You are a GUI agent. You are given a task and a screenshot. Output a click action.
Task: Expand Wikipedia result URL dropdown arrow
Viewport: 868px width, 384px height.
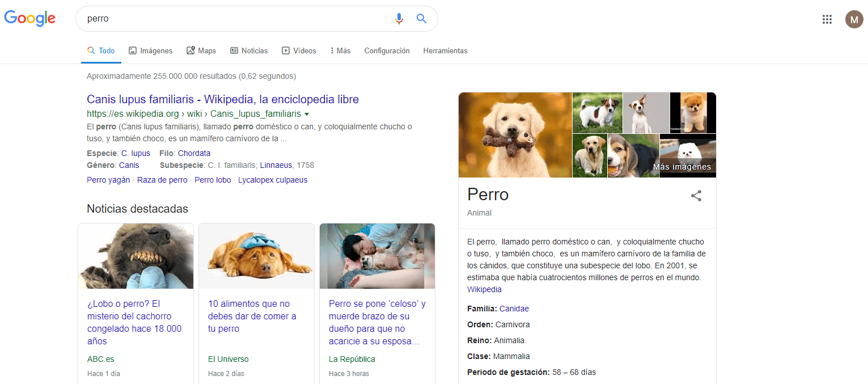(307, 114)
